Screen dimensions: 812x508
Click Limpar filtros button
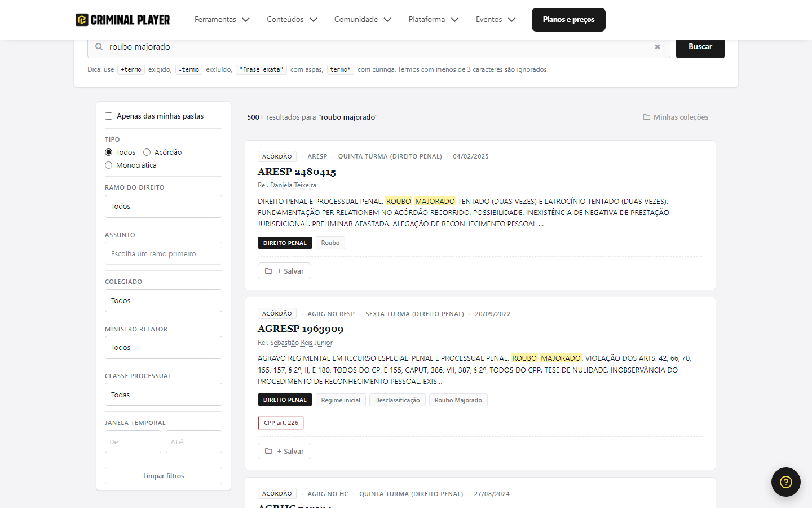tap(164, 476)
